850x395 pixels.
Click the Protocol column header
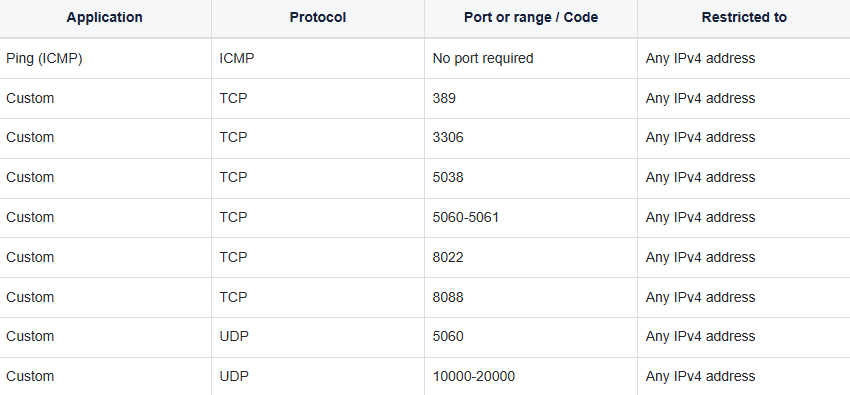point(318,17)
